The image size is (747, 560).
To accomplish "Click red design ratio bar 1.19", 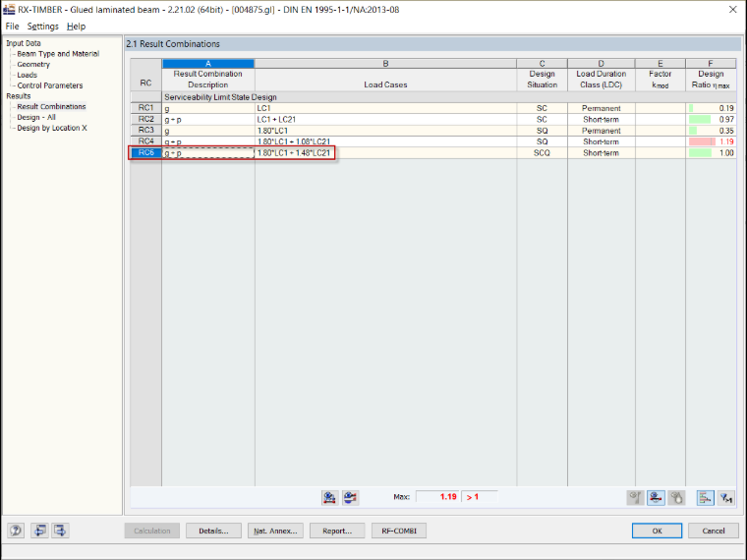I will pyautogui.click(x=702, y=141).
